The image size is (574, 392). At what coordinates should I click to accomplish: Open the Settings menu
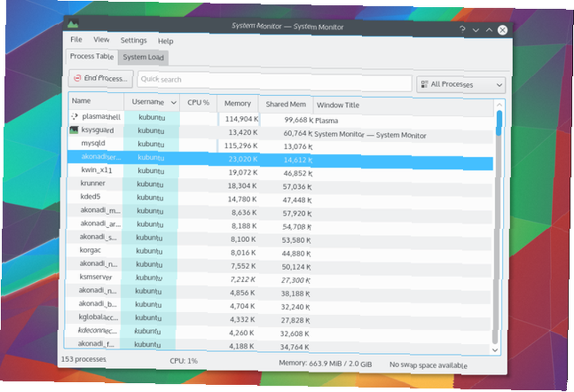(134, 40)
